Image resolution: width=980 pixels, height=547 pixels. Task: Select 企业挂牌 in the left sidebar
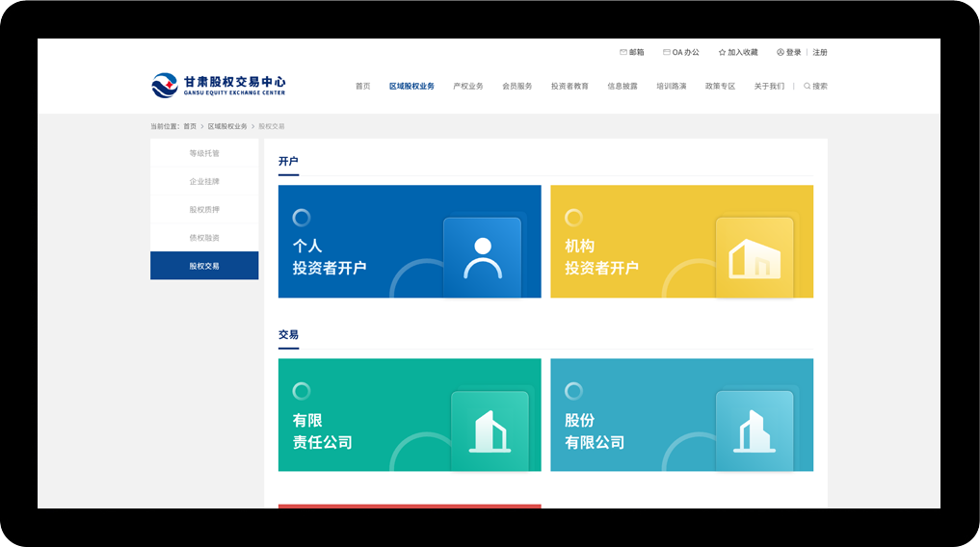[204, 181]
